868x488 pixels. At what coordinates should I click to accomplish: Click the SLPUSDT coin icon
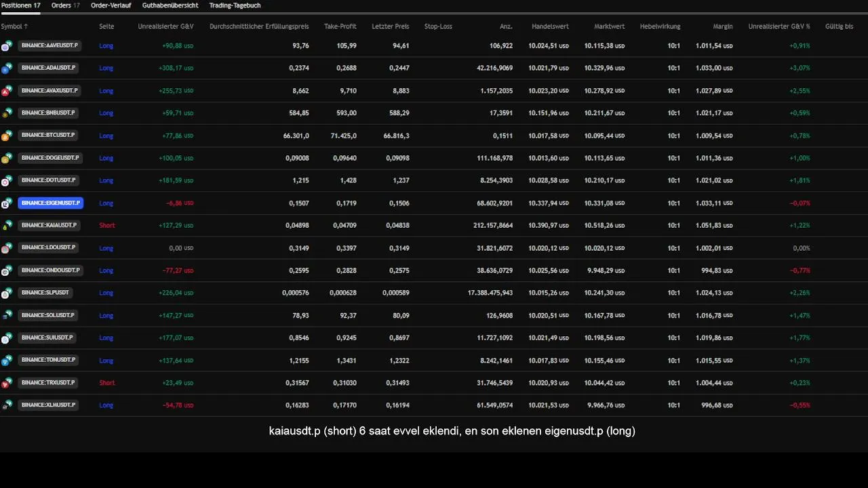click(x=7, y=293)
